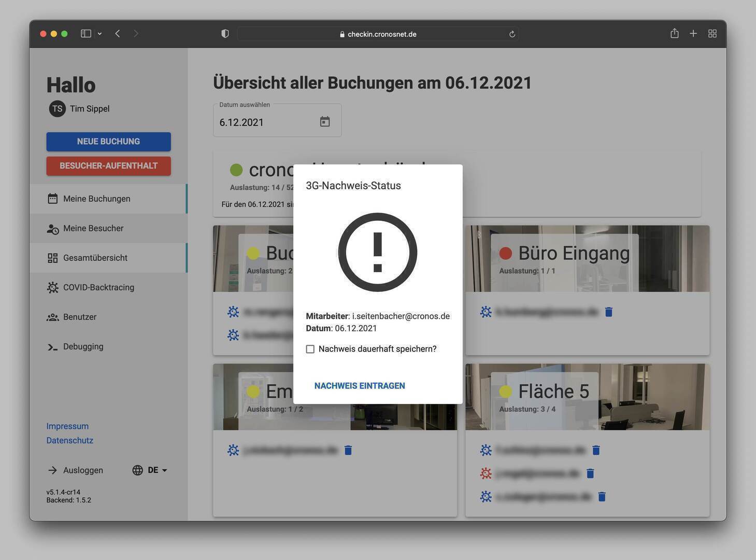Toggle the Safari sidebar

[86, 34]
